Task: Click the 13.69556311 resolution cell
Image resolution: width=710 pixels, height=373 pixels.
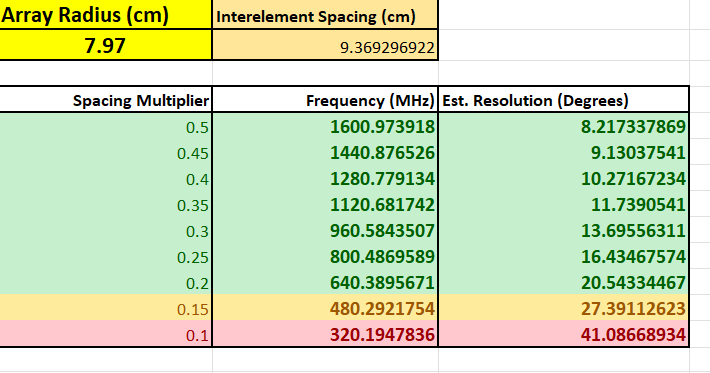Action: (x=564, y=230)
